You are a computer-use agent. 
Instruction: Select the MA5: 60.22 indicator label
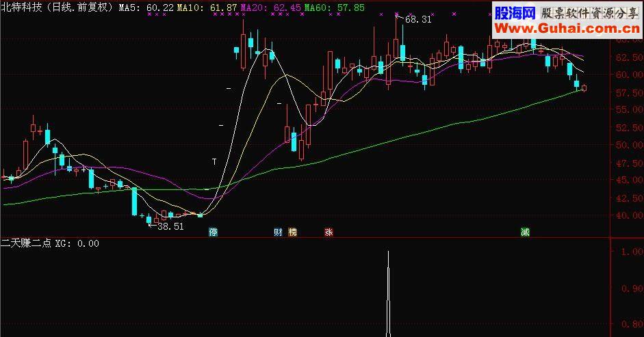point(146,8)
